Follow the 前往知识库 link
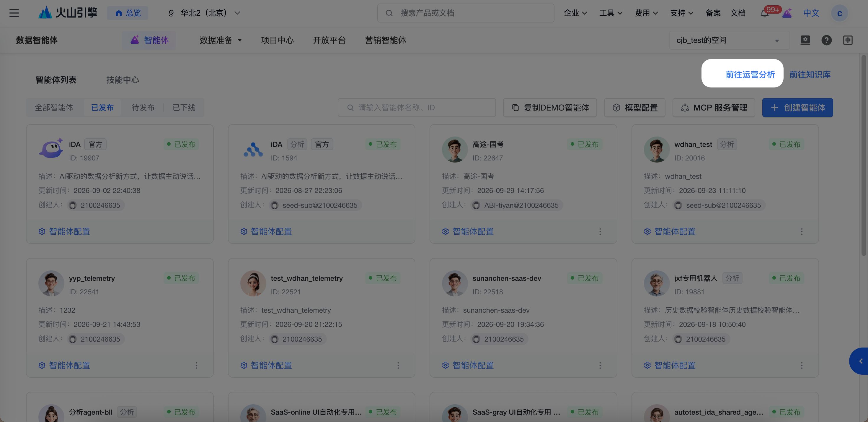 point(810,74)
